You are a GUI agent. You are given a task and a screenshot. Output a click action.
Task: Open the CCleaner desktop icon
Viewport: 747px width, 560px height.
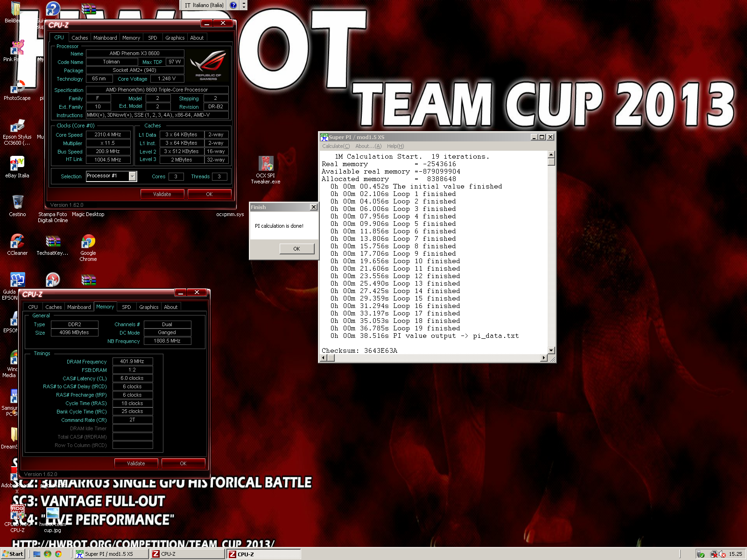tap(17, 241)
